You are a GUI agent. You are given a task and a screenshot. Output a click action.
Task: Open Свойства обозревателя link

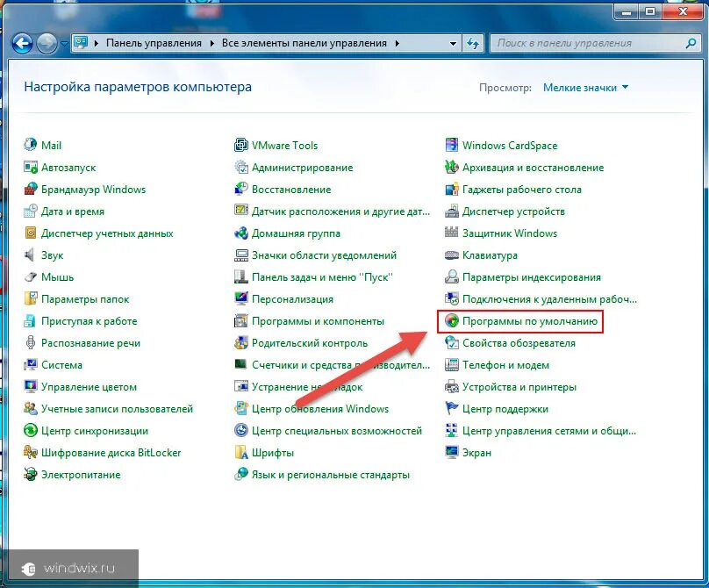coord(519,343)
